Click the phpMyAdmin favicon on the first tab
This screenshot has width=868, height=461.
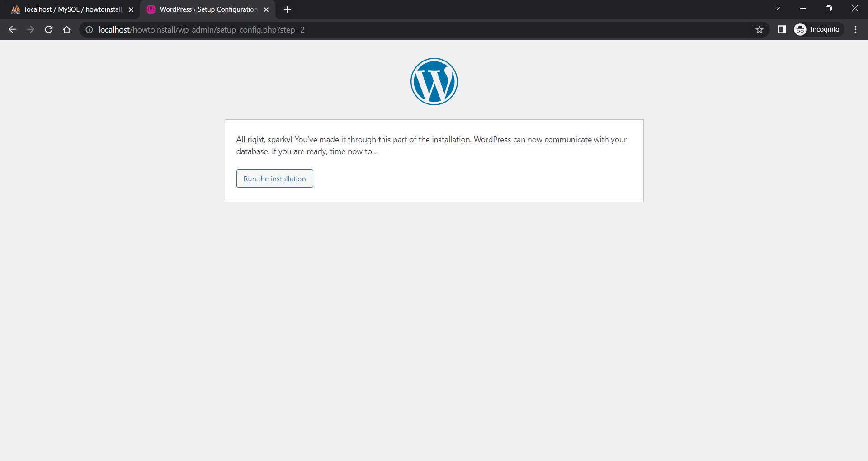coord(15,9)
